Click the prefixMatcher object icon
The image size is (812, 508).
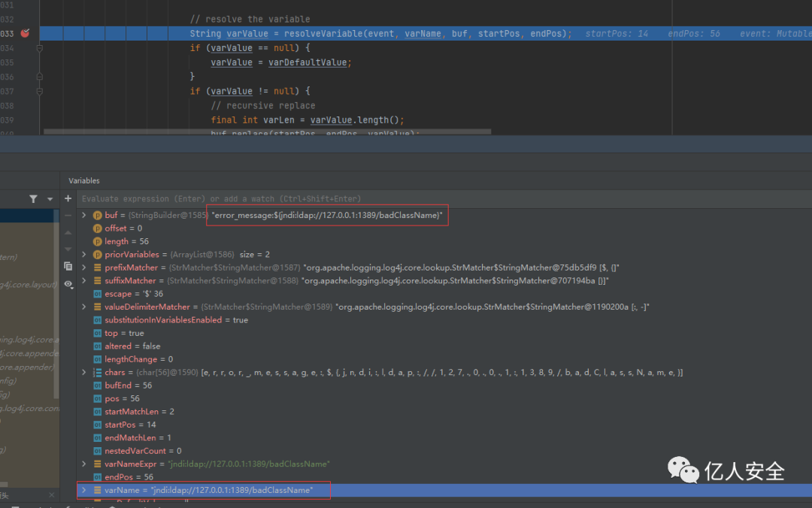click(x=97, y=268)
